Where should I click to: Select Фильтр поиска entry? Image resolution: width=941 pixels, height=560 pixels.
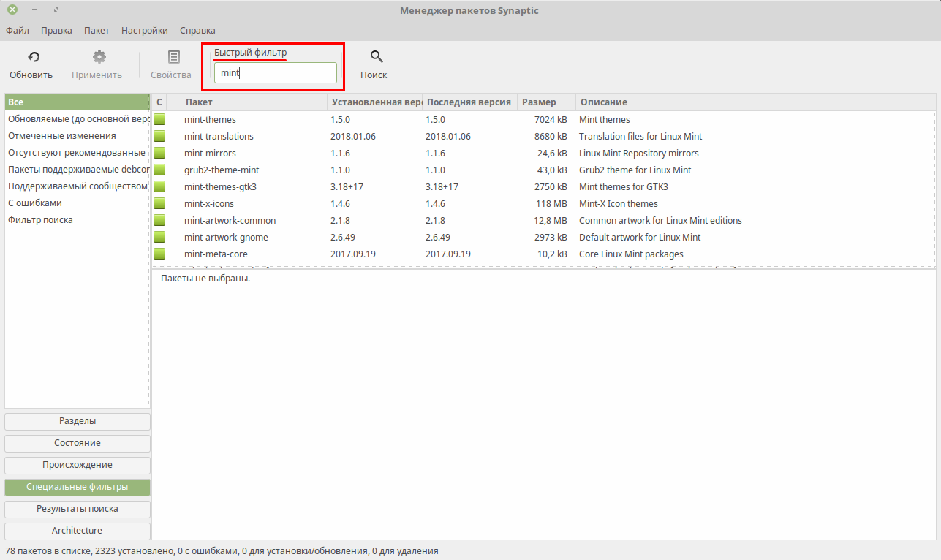77,219
